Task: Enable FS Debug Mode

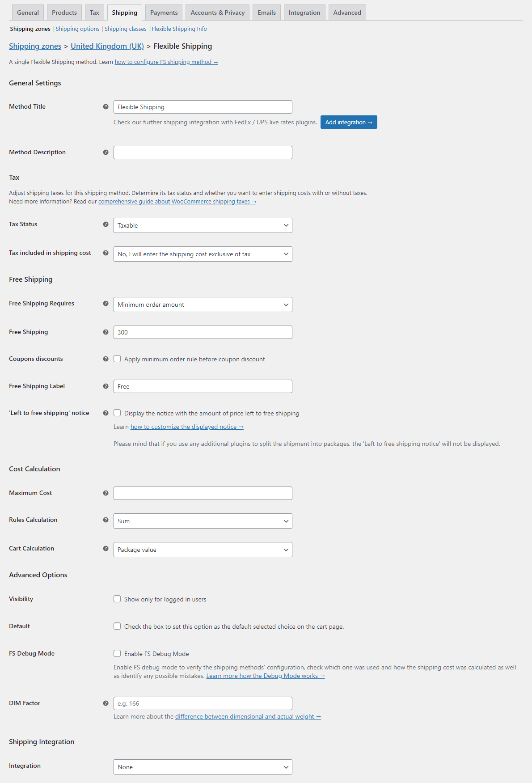Action: point(117,653)
